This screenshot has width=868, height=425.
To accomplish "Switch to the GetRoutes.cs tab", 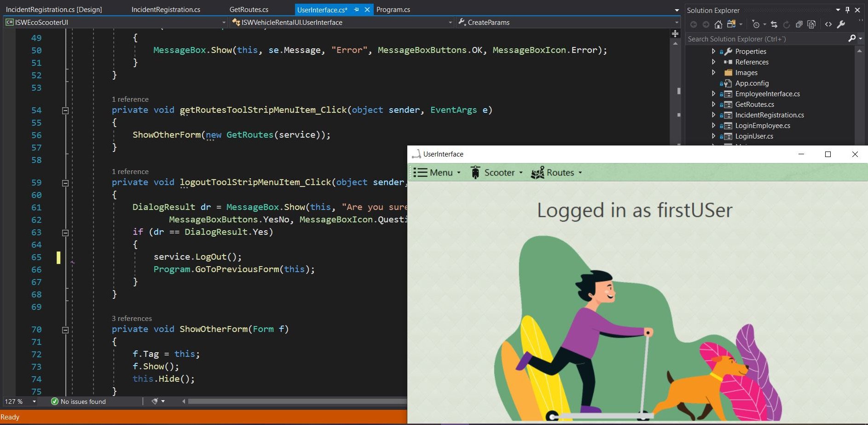I will [x=249, y=9].
